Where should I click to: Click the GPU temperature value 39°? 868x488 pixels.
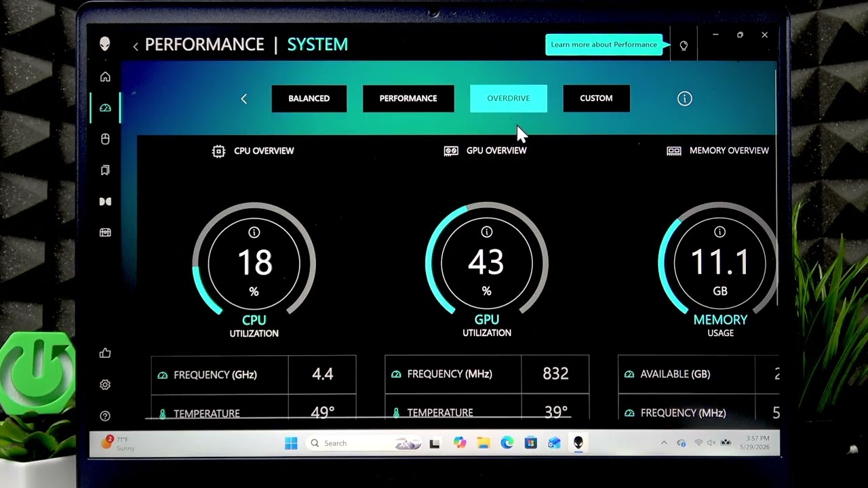555,412
